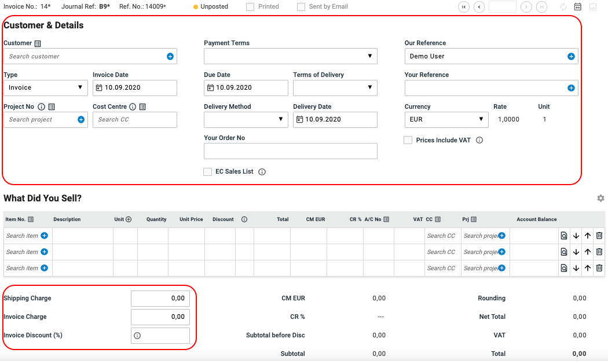The height and width of the screenshot is (364, 608).
Task: Jump to the first invoice record
Action: point(463,7)
